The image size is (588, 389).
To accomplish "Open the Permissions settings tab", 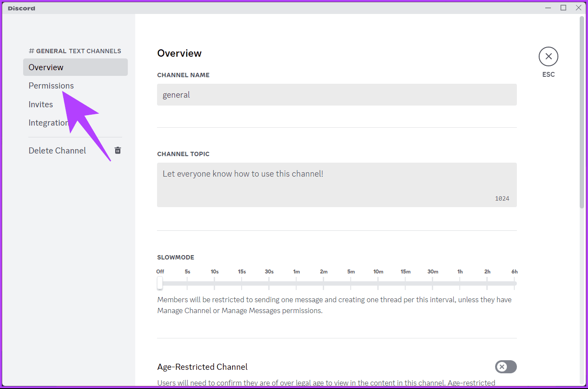I will pyautogui.click(x=51, y=86).
